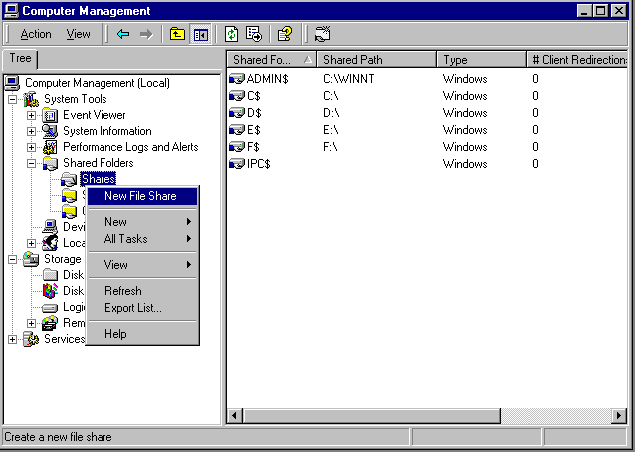The image size is (637, 452).
Task: Click the Export List toolbar icon
Action: click(254, 35)
